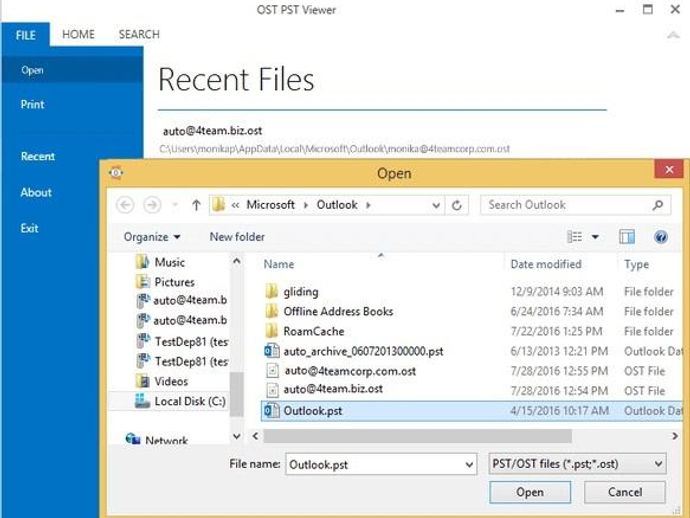690x518 pixels.
Task: Select Pictures in the navigation tree
Action: click(x=174, y=282)
